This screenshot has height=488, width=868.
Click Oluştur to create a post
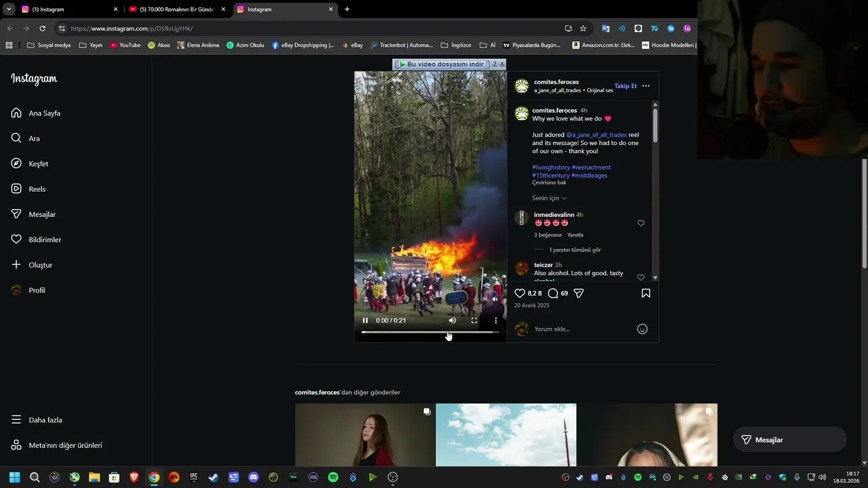[x=31, y=265]
